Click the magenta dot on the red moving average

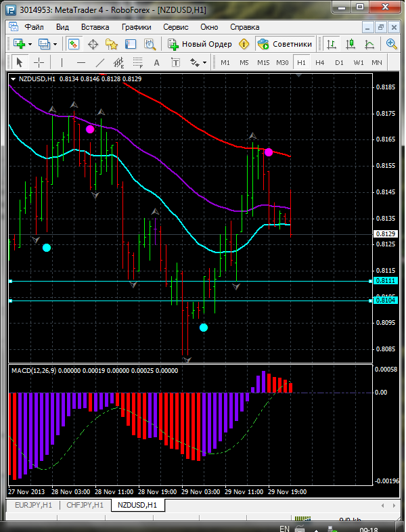pos(269,152)
